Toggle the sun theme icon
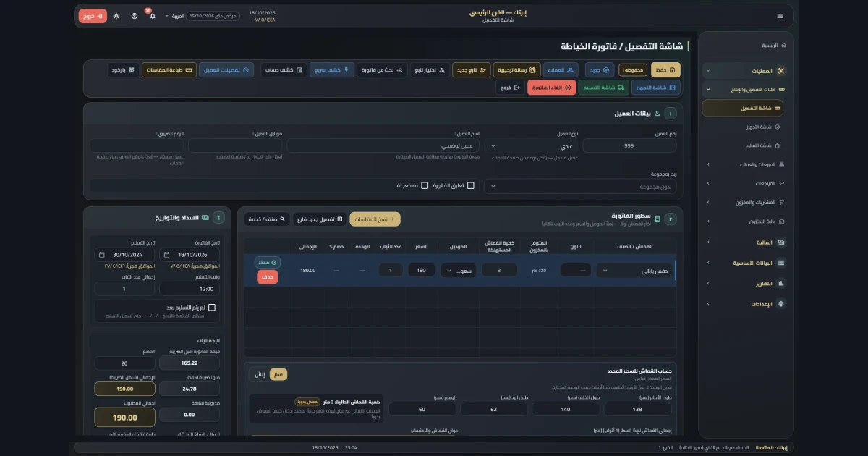Screen dimensions: 868x456 [116, 15]
